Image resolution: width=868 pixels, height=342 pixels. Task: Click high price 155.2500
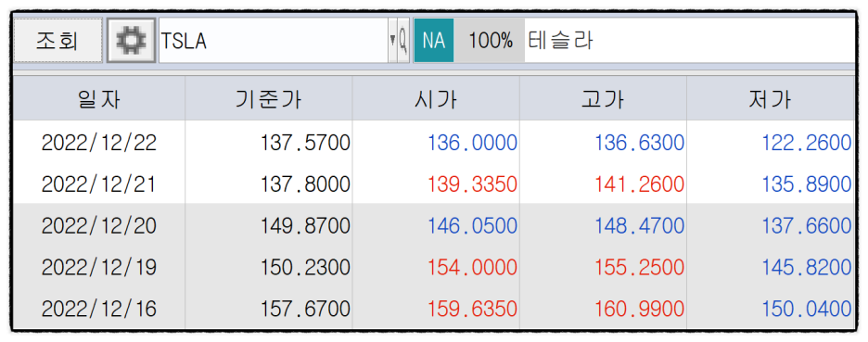coord(640,267)
